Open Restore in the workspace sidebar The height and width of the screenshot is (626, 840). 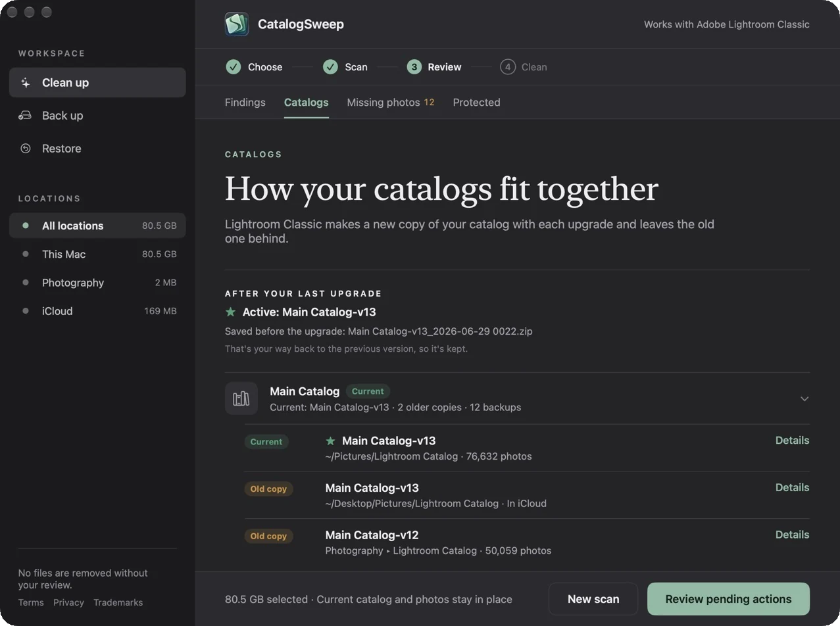[x=97, y=149]
